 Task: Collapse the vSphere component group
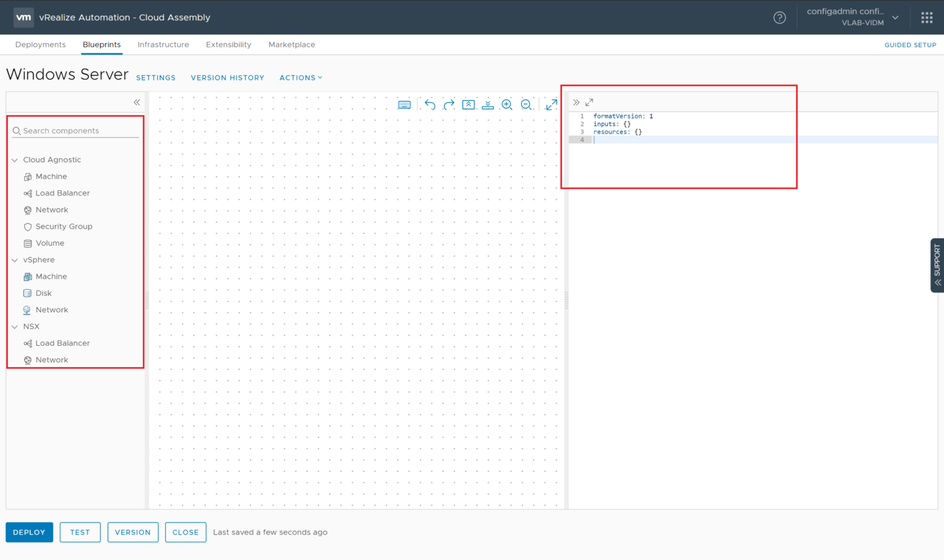pyautogui.click(x=15, y=260)
